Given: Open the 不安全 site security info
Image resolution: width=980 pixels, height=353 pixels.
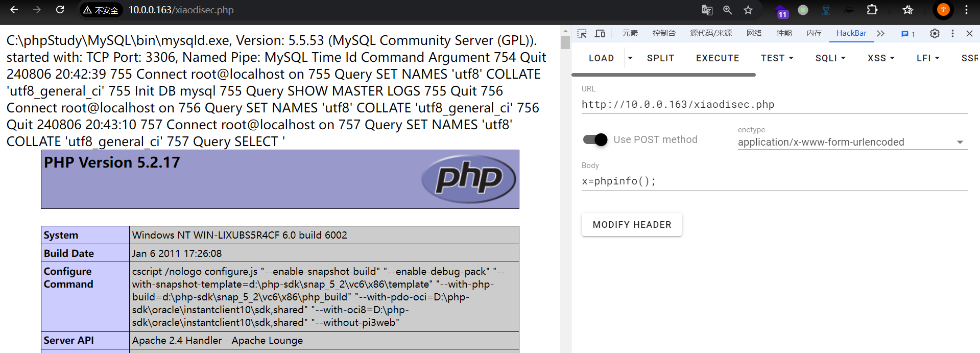Looking at the screenshot, I should tap(101, 10).
